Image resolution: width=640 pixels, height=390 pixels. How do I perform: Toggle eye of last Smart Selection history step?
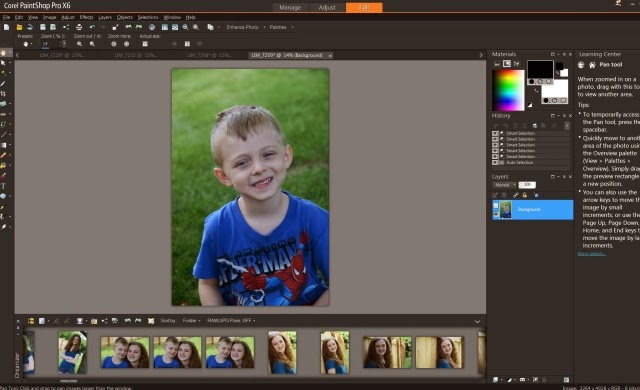(x=495, y=157)
